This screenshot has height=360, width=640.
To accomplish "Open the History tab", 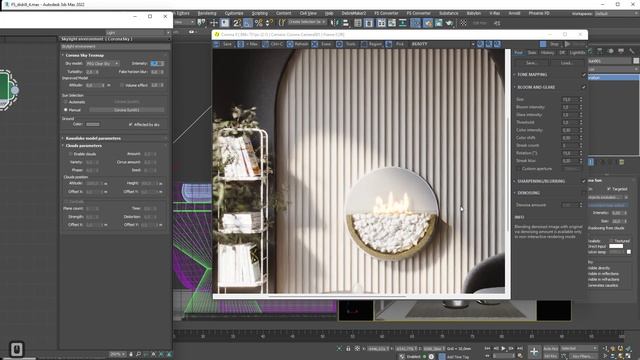I will coord(547,53).
